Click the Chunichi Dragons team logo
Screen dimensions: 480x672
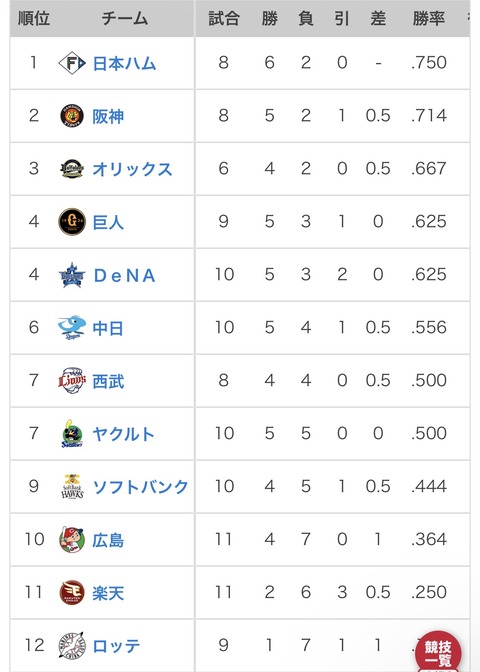pos(72,328)
